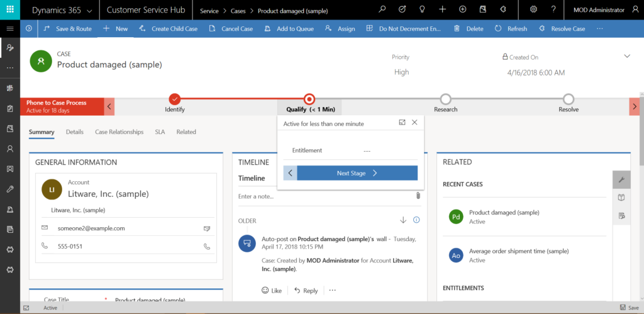Select the Identify stage marker
The width and height of the screenshot is (644, 314).
(175, 99)
